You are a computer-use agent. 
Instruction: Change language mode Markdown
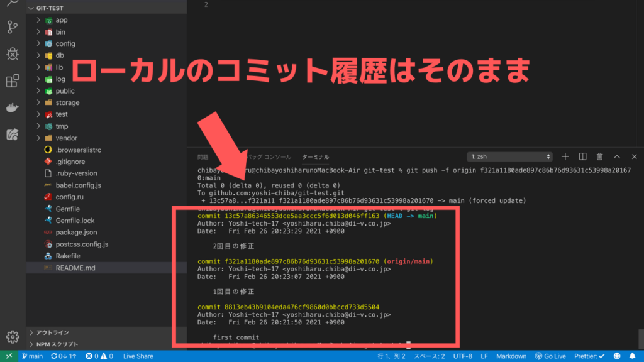click(x=511, y=356)
